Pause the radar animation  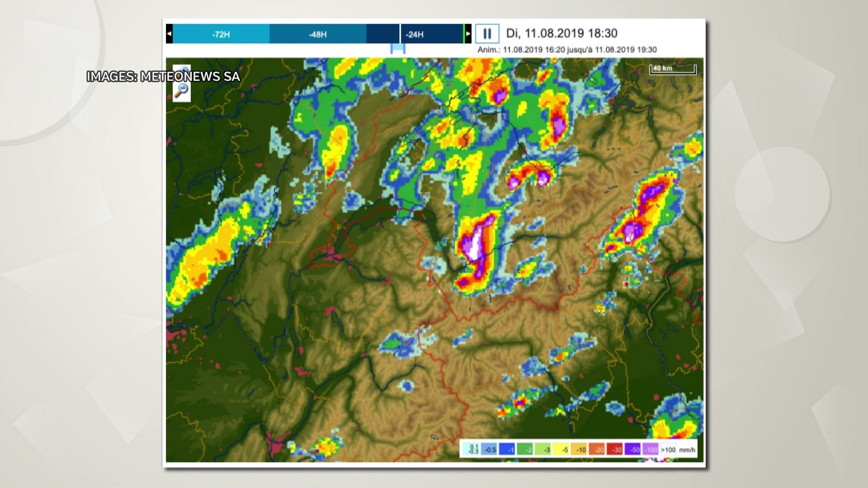tap(487, 33)
